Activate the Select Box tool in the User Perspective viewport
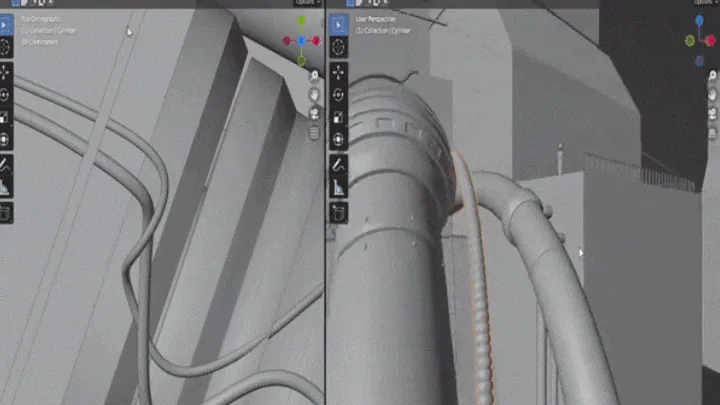Screen dimensions: 720x405 pos(338,25)
